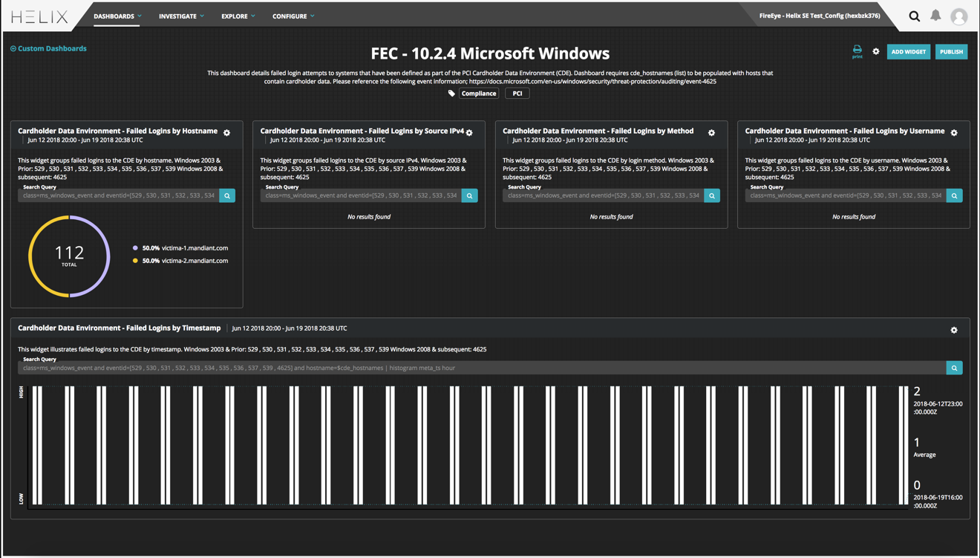Expand the Investigate dropdown arrow
980x558 pixels.
202,16
